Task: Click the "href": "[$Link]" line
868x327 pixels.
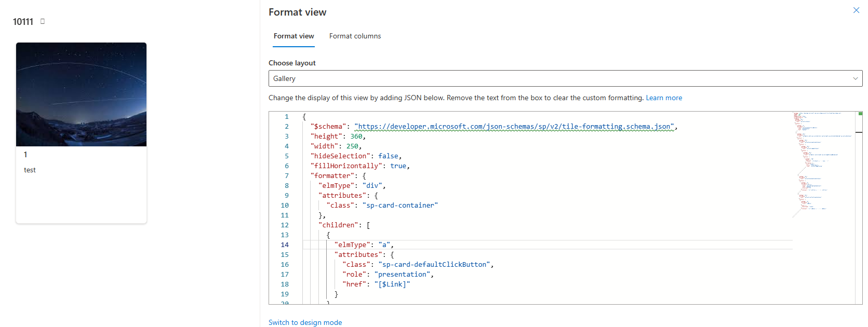Action: click(376, 284)
